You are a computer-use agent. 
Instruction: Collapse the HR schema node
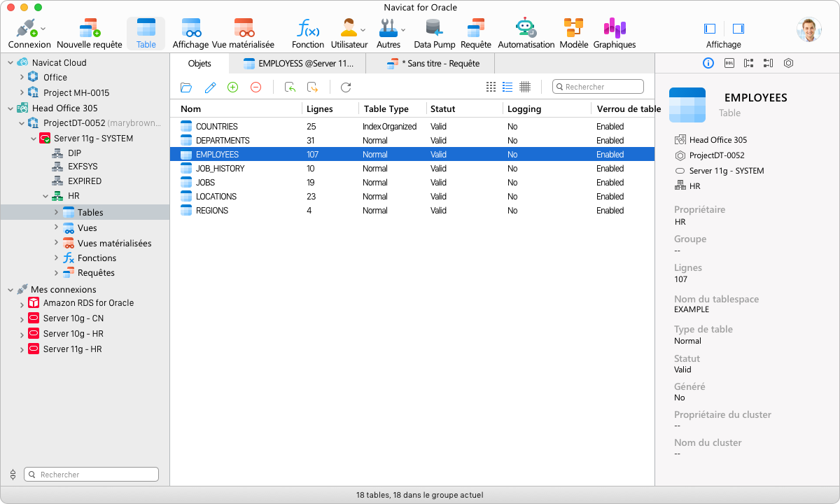(45, 197)
